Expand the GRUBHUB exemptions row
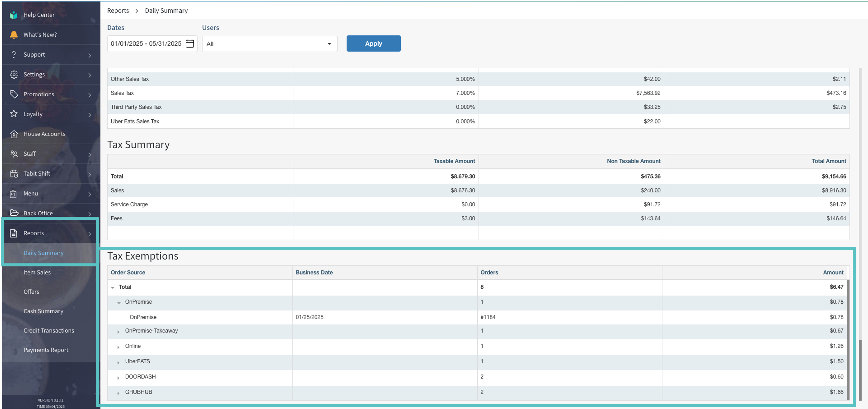The width and height of the screenshot is (868, 409). click(118, 393)
